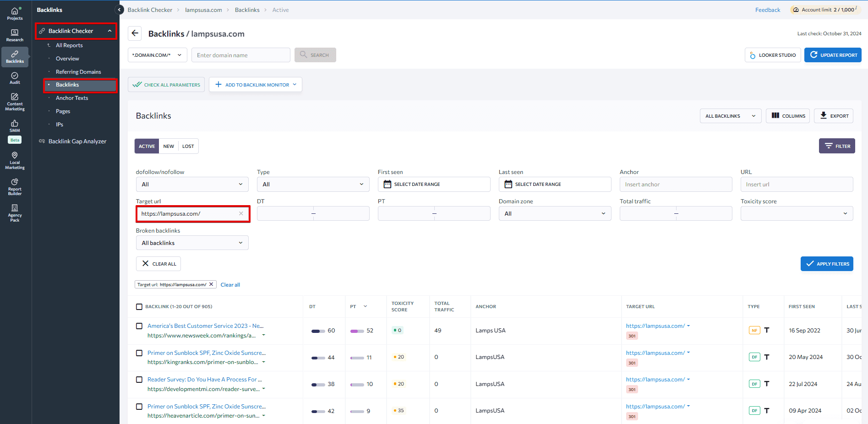This screenshot has width=868, height=424.
Task: Open the Type filter dropdown
Action: tap(313, 184)
